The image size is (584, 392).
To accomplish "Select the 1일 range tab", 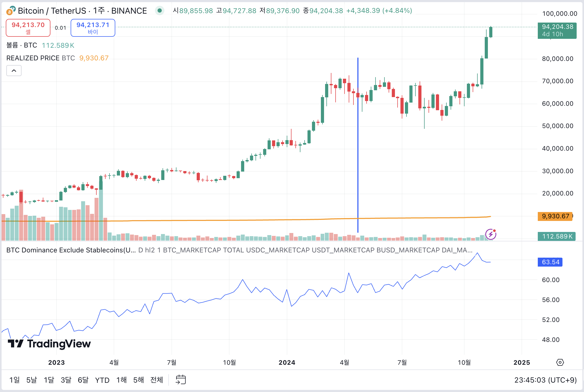I will [14, 380].
